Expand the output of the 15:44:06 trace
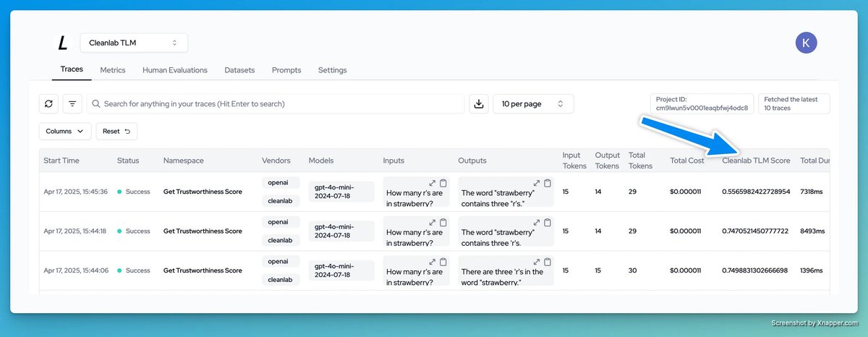The image size is (868, 337). pyautogui.click(x=537, y=261)
